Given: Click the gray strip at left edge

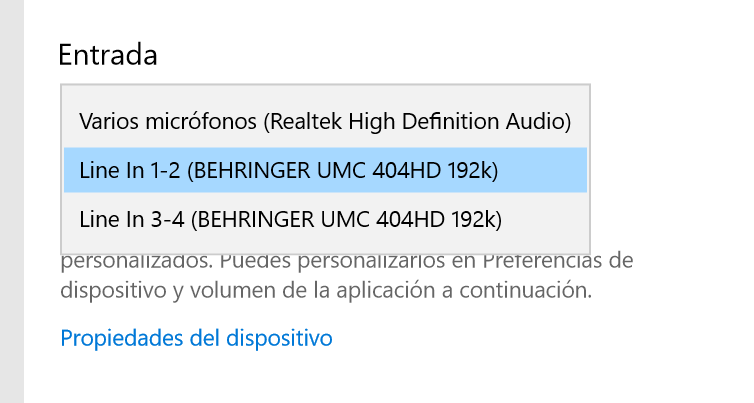Looking at the screenshot, I should pyautogui.click(x=11, y=200).
